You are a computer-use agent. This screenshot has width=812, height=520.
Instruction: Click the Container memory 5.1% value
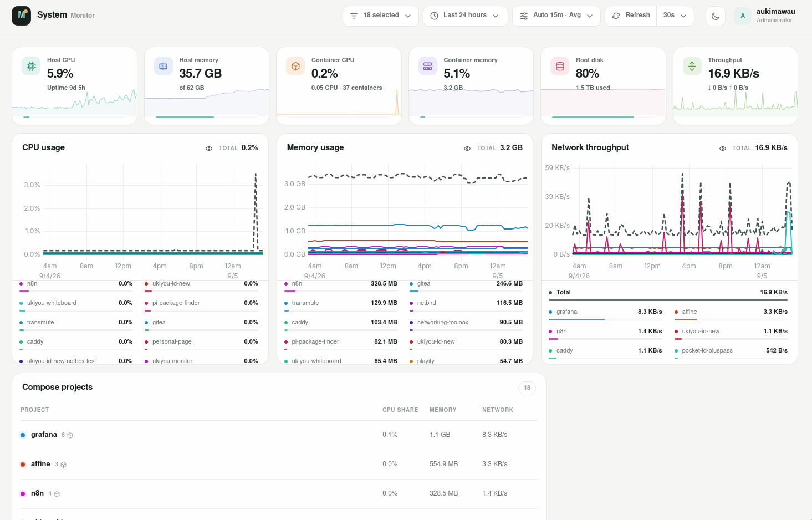(457, 74)
